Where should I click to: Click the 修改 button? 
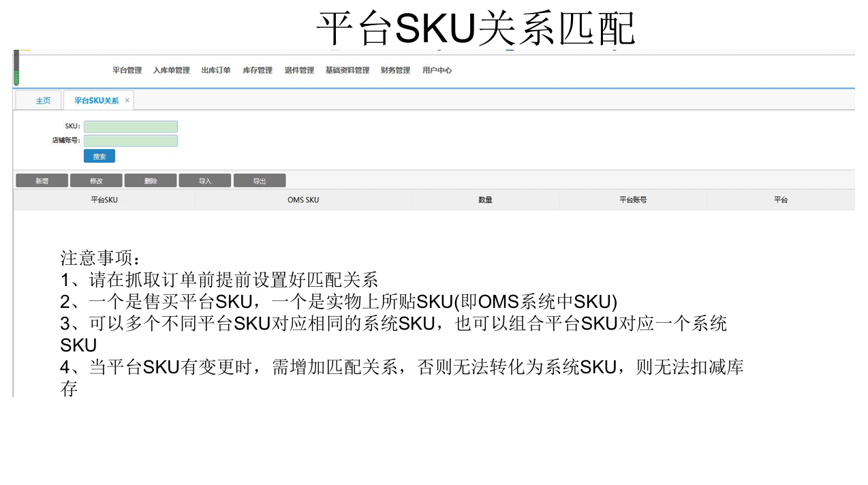pos(96,181)
